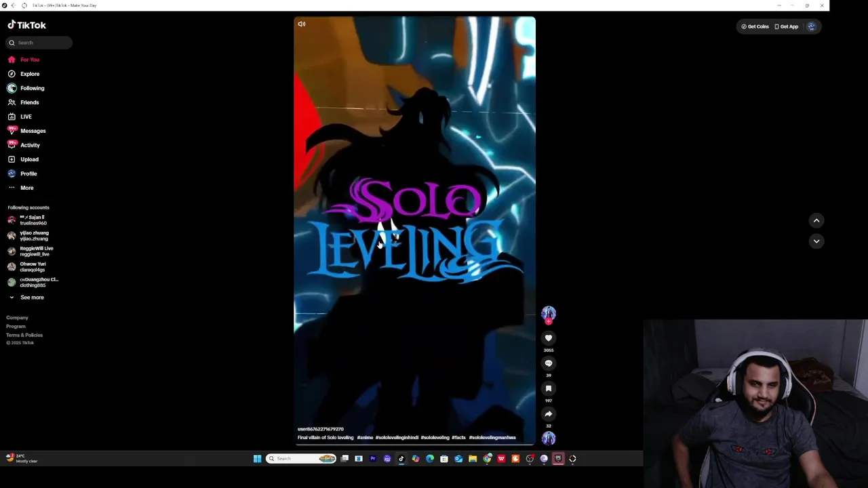Open Microsoft Edge from the taskbar
868x488 pixels.
(430, 459)
